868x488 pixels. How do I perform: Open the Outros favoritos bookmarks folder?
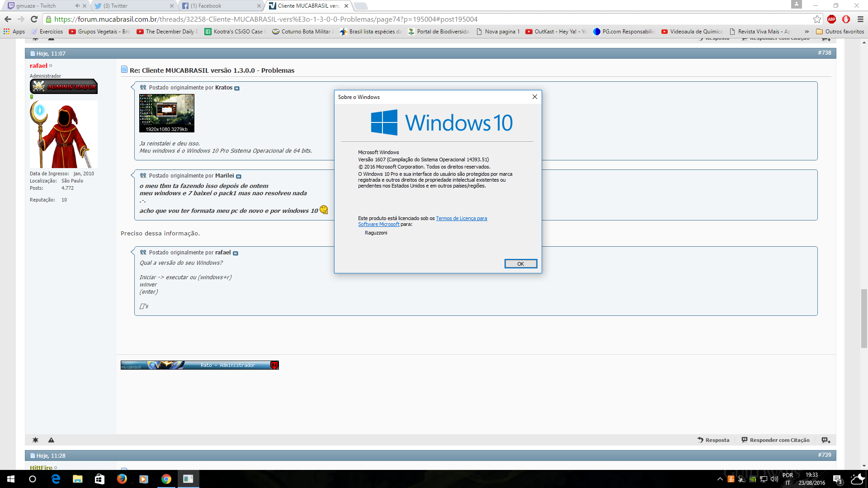pos(840,32)
